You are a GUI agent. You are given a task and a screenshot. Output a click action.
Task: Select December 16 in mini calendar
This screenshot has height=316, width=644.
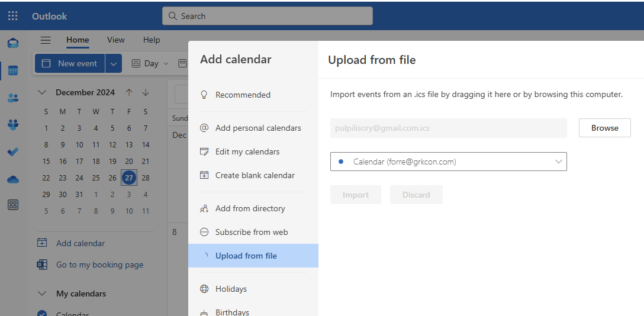(x=62, y=162)
